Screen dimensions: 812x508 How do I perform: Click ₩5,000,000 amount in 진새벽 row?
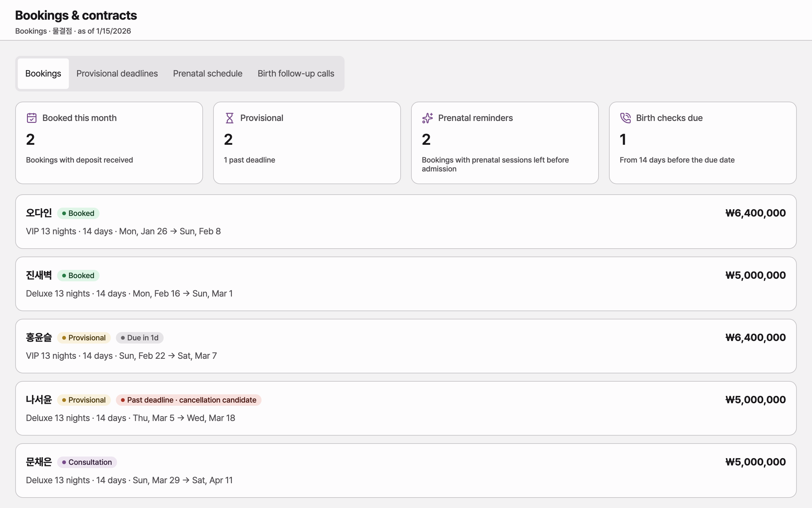click(x=756, y=275)
